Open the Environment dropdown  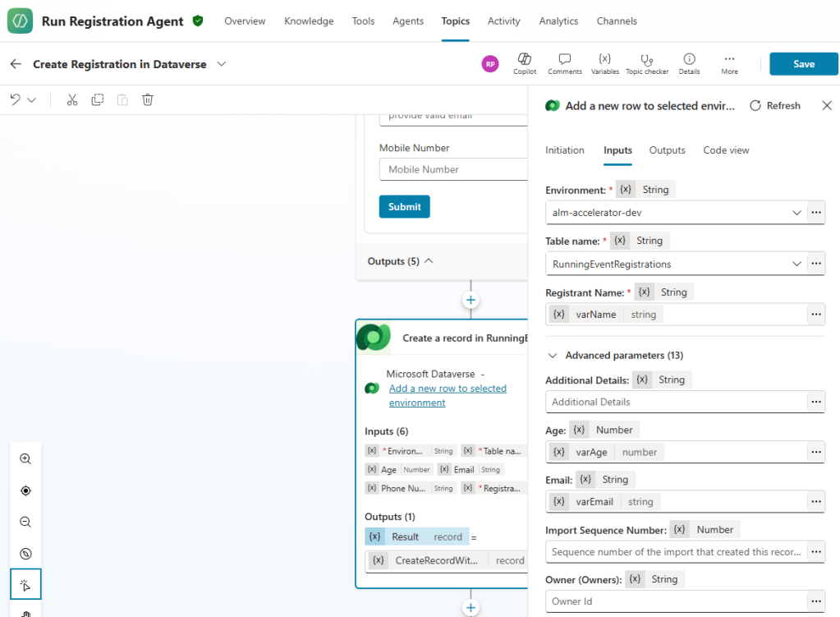[796, 213]
